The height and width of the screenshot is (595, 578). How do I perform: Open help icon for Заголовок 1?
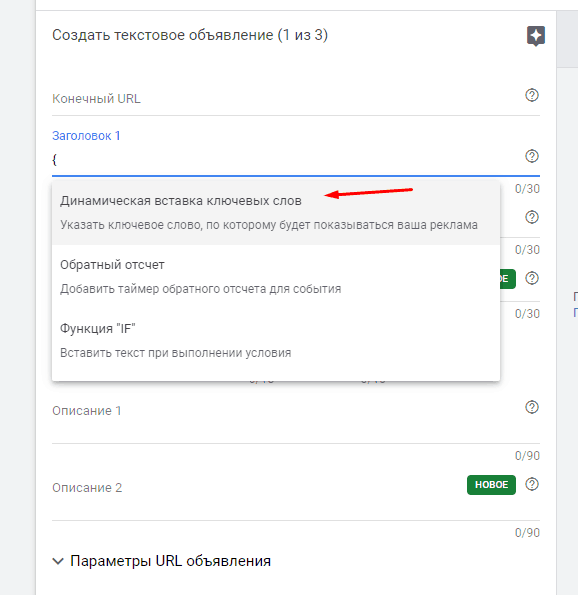click(x=532, y=156)
